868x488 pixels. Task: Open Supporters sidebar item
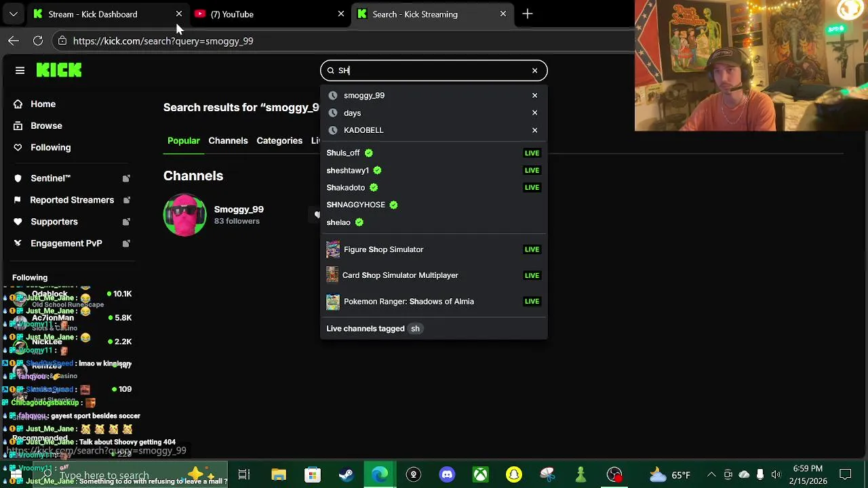click(x=54, y=222)
